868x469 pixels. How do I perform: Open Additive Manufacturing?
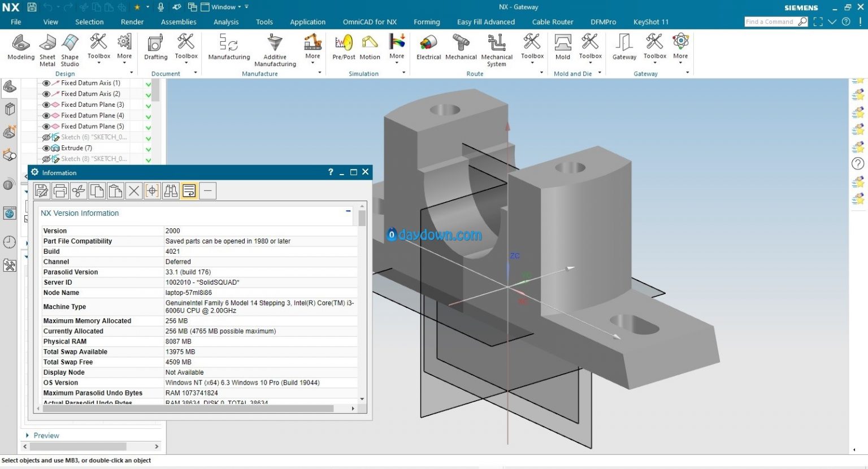coord(275,50)
